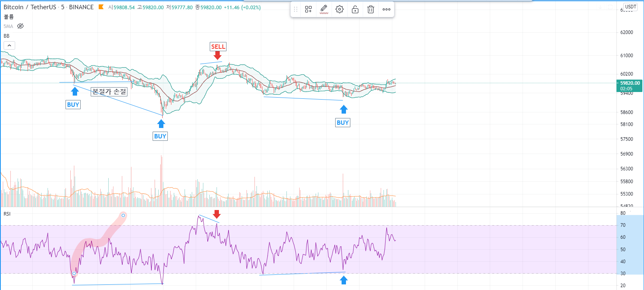The image size is (644, 290).
Task: Click the RSI axis value 20
Action: (x=623, y=286)
